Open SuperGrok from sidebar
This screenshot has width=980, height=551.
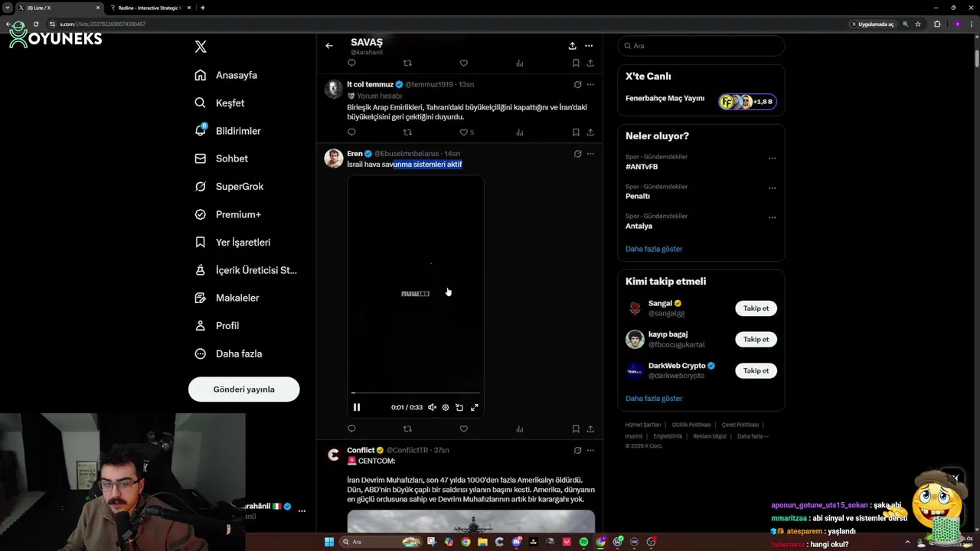(x=229, y=186)
